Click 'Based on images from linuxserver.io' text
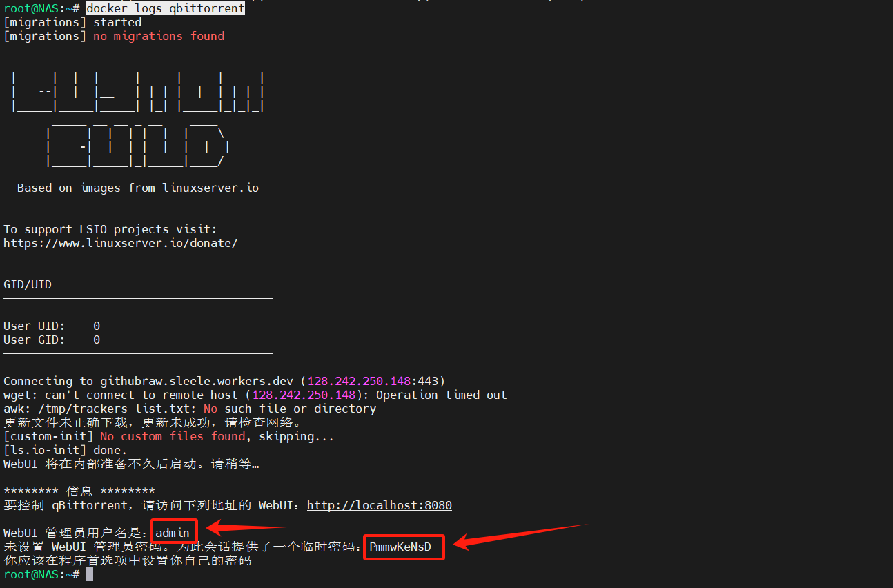Viewport: 893px width, 588px height. (x=138, y=188)
